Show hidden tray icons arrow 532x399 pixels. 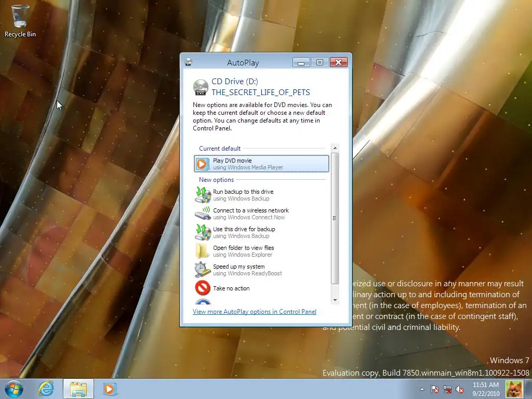[422, 389]
